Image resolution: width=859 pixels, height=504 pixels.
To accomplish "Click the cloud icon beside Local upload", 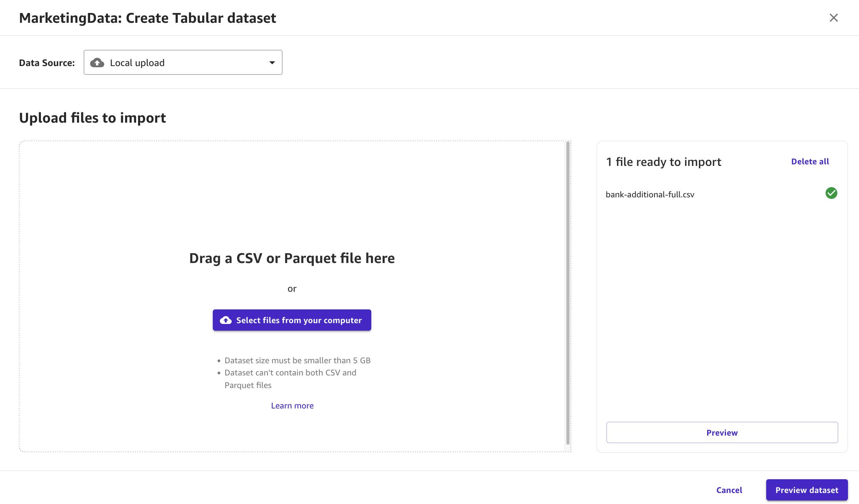I will (97, 63).
